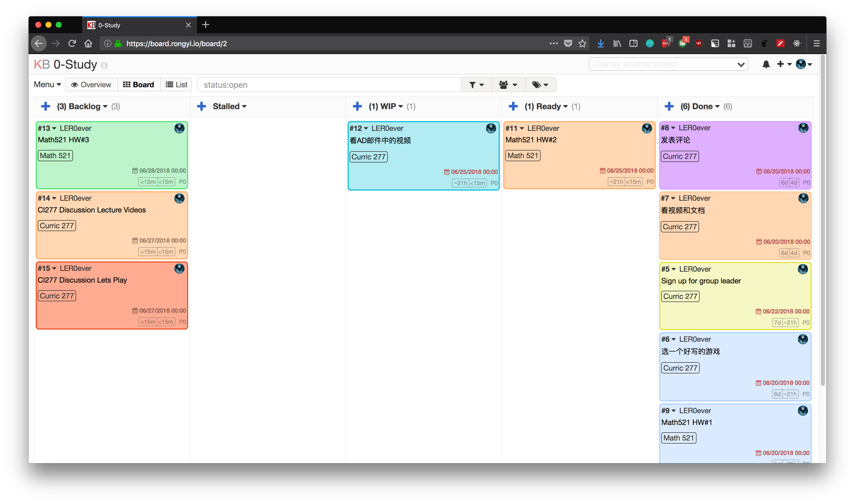Click the globe icon on card #11
855x504 pixels.
[647, 127]
